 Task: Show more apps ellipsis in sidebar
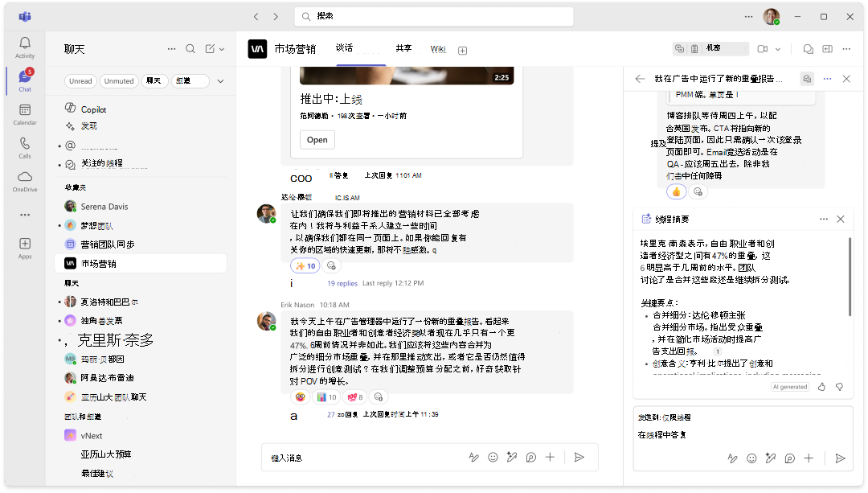click(x=25, y=215)
